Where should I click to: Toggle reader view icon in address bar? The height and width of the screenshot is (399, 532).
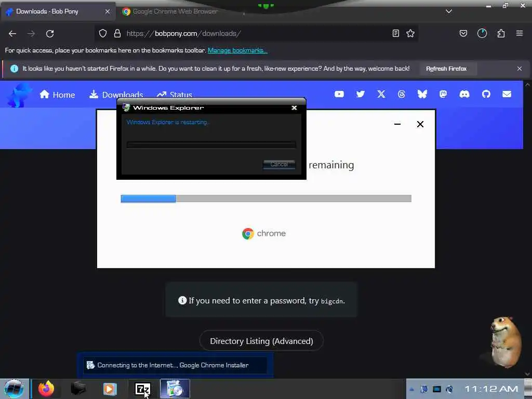click(x=395, y=33)
